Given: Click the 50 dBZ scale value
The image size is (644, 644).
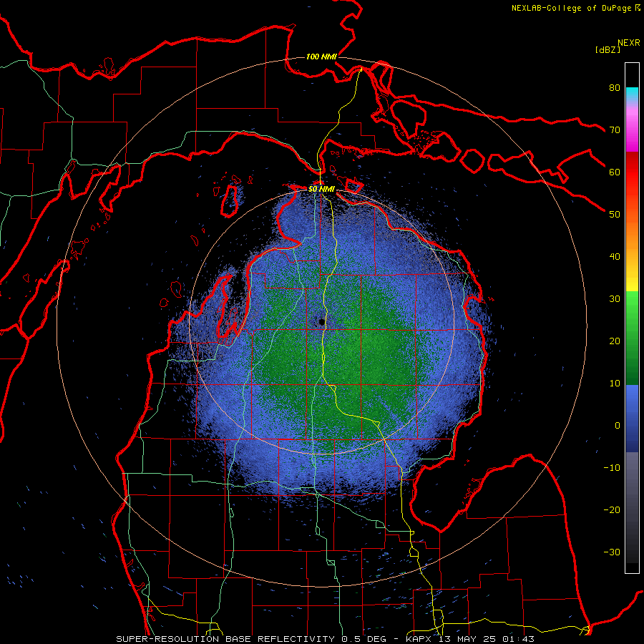Looking at the screenshot, I should point(615,215).
